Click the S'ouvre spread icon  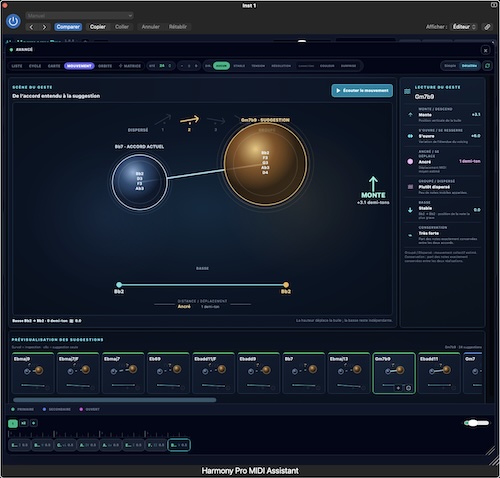[410, 136]
